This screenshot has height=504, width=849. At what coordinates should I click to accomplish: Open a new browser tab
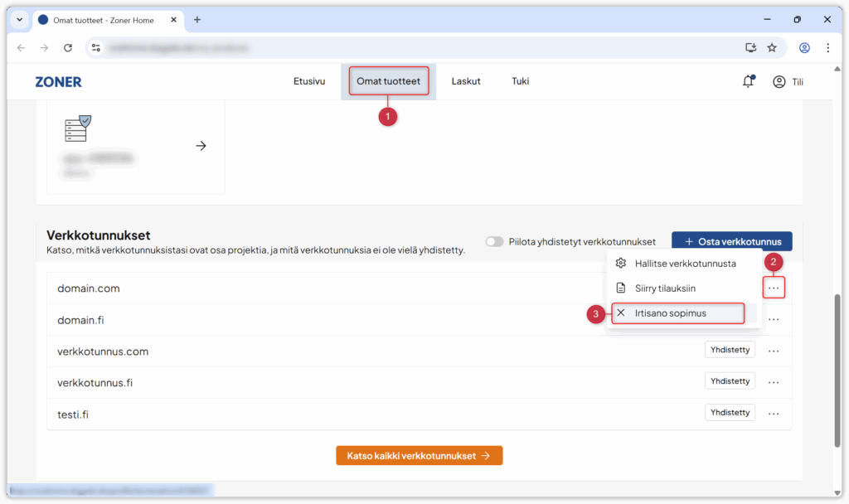[x=197, y=20]
